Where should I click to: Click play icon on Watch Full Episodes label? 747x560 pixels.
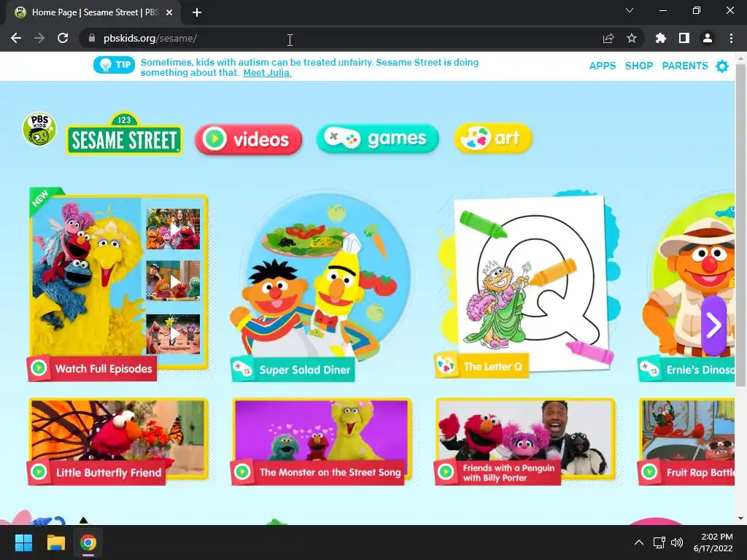(x=39, y=368)
